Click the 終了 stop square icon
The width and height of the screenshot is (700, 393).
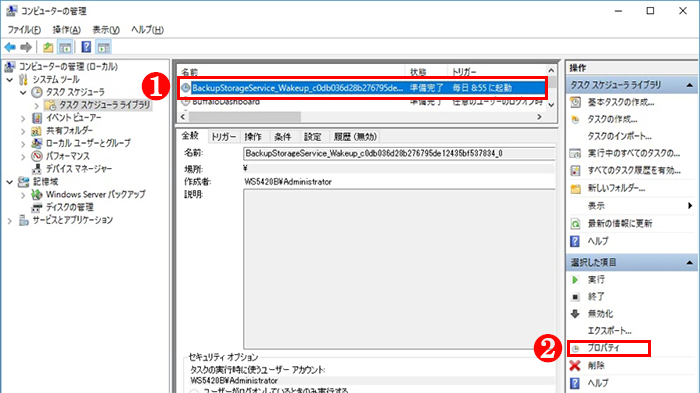tap(575, 297)
